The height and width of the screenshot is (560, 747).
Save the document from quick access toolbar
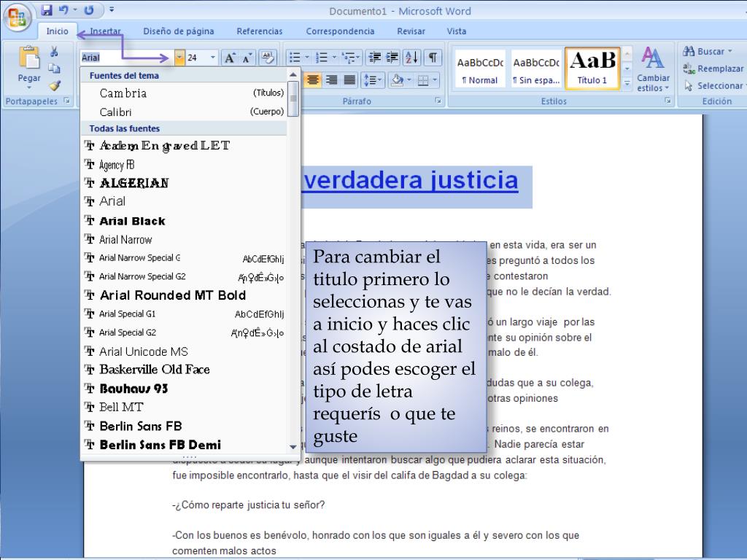click(x=46, y=10)
